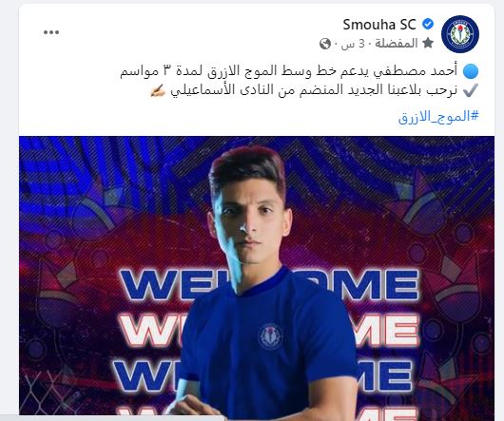The width and height of the screenshot is (504, 421).
Task: Click the white WELCOME text in image
Action: tap(269, 330)
